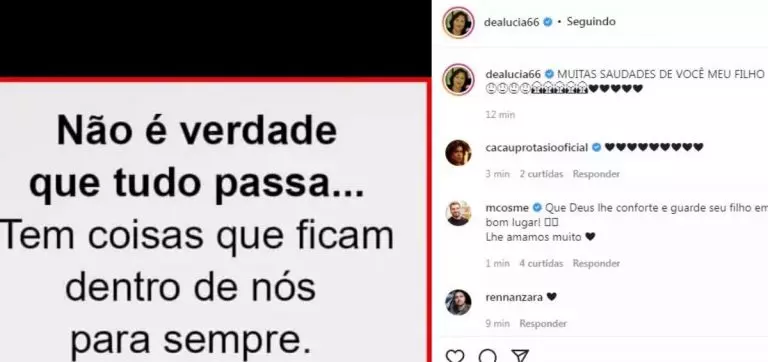768x362 pixels.
Task: View cacauprotasiooficial profile avatar
Action: tap(458, 153)
